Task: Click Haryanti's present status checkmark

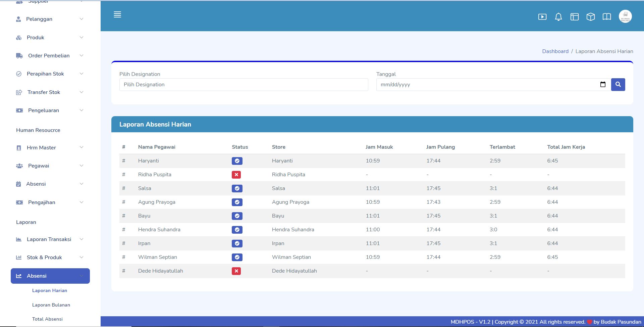Action: click(x=237, y=161)
